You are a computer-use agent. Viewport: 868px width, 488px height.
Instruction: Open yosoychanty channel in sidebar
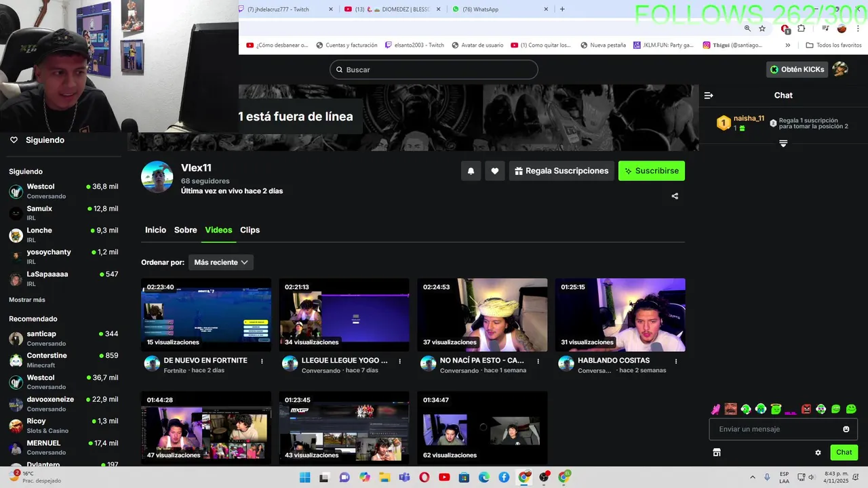pyautogui.click(x=64, y=256)
